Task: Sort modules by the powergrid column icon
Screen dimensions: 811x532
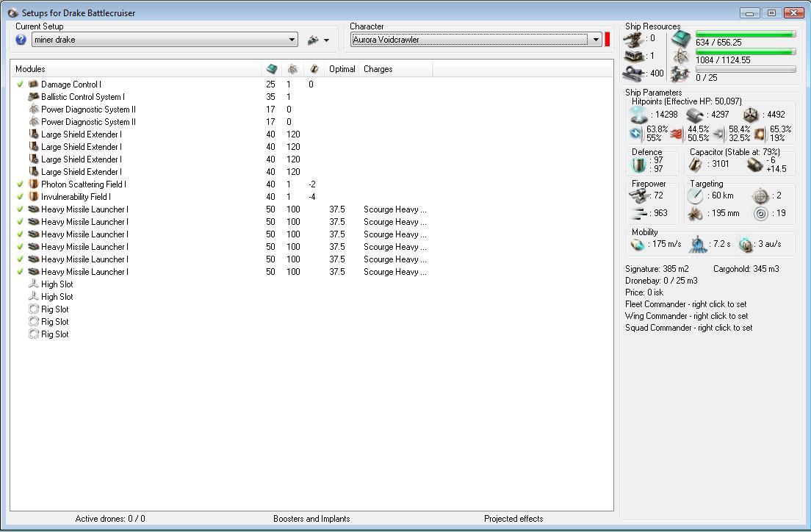Action: (x=293, y=69)
